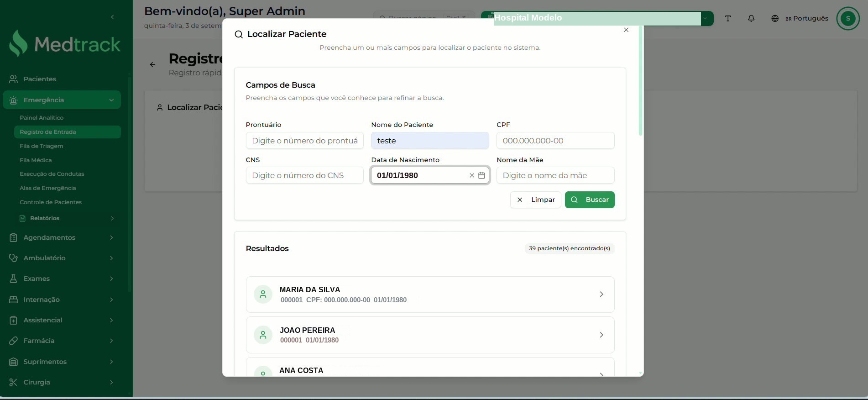This screenshot has height=400, width=868.
Task: Close the Localizar Paciente dialog
Action: (x=626, y=30)
